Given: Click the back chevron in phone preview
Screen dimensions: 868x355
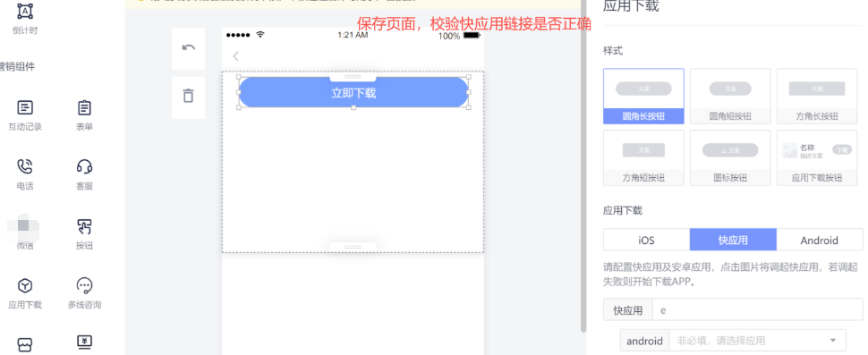Looking at the screenshot, I should (x=236, y=55).
